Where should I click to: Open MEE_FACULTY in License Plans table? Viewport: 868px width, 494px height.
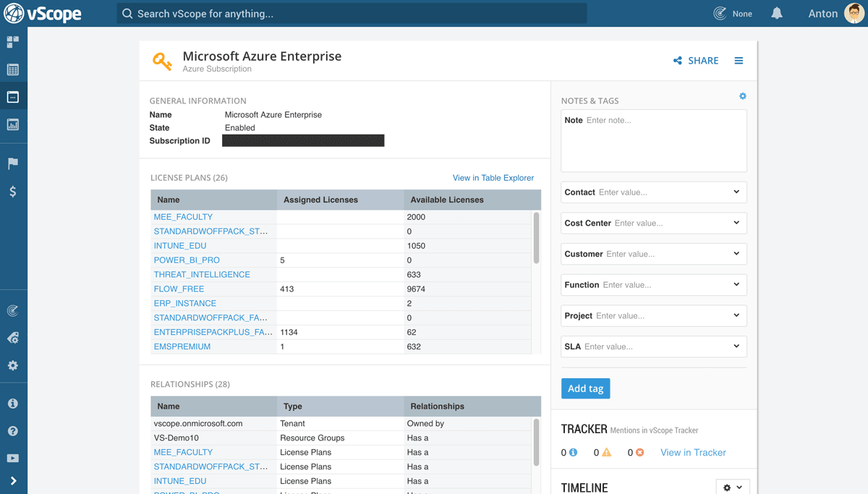click(183, 217)
